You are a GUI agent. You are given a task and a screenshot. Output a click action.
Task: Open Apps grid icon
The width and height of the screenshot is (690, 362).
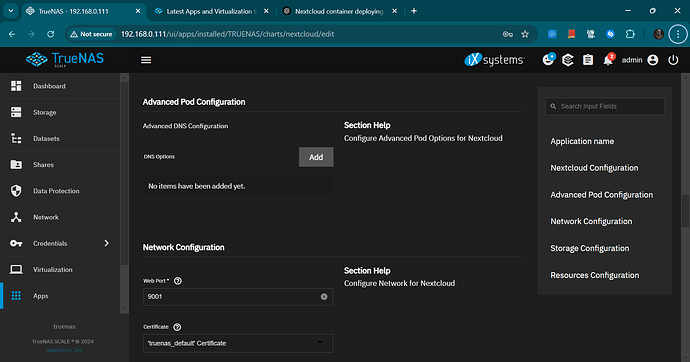pos(16,296)
